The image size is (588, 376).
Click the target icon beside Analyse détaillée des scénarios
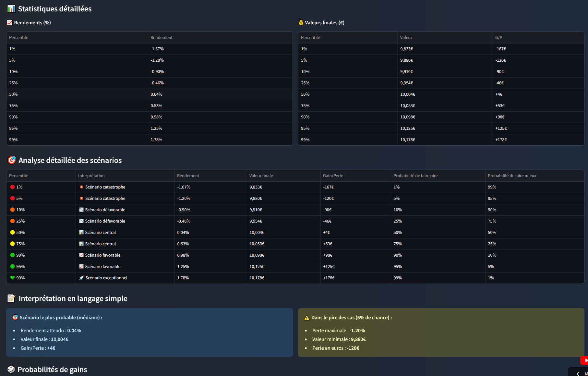12,160
